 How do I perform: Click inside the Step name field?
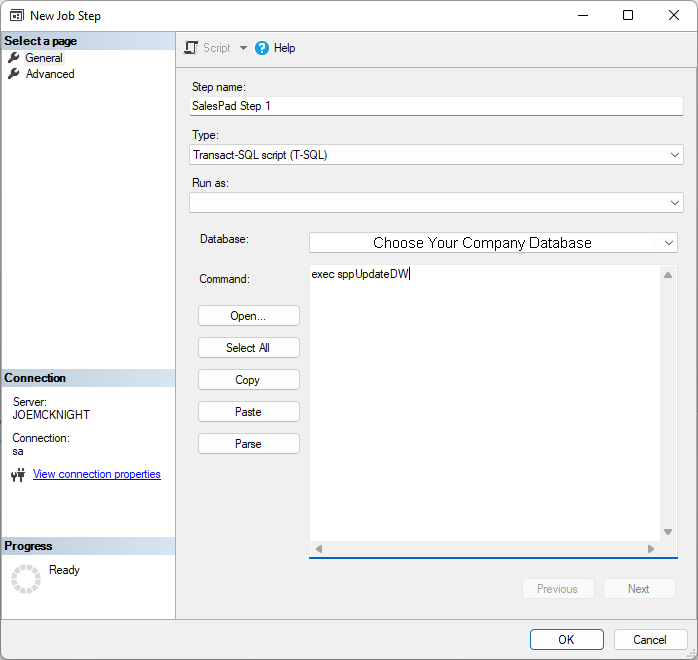point(435,106)
